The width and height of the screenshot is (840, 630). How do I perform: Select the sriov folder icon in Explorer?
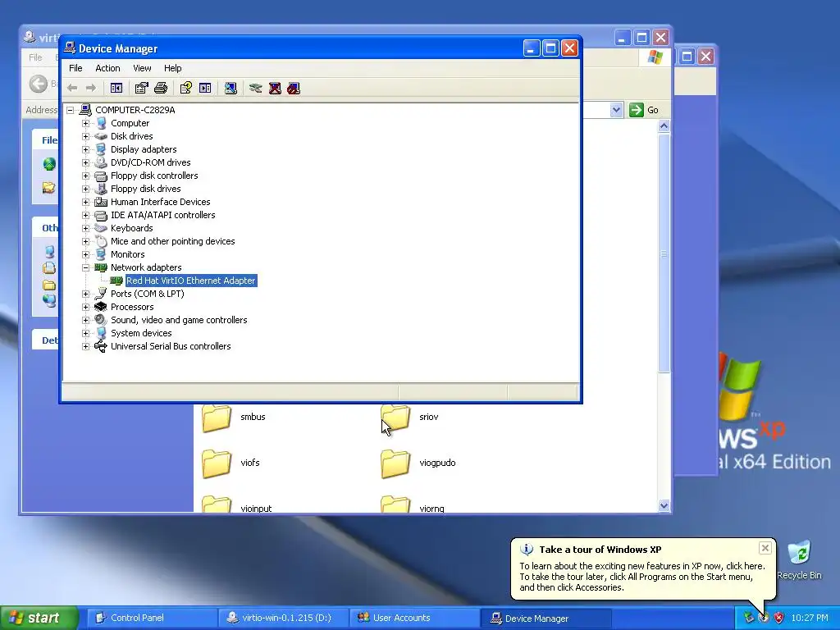pos(395,418)
